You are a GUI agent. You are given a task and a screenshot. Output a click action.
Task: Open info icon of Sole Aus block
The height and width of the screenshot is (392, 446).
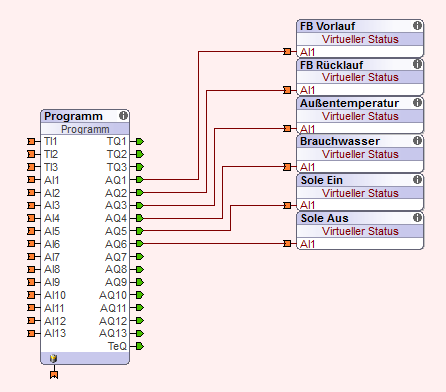point(417,218)
